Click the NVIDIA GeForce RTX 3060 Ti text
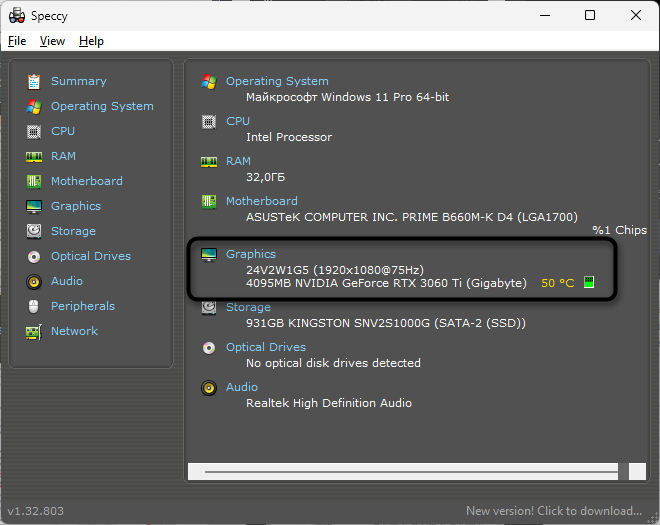The width and height of the screenshot is (660, 525). click(386, 283)
